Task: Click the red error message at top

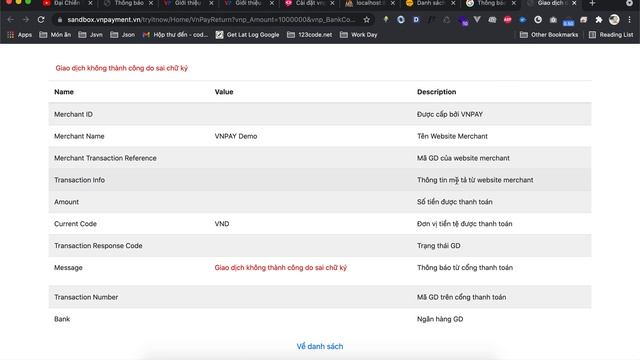Action: [122, 68]
